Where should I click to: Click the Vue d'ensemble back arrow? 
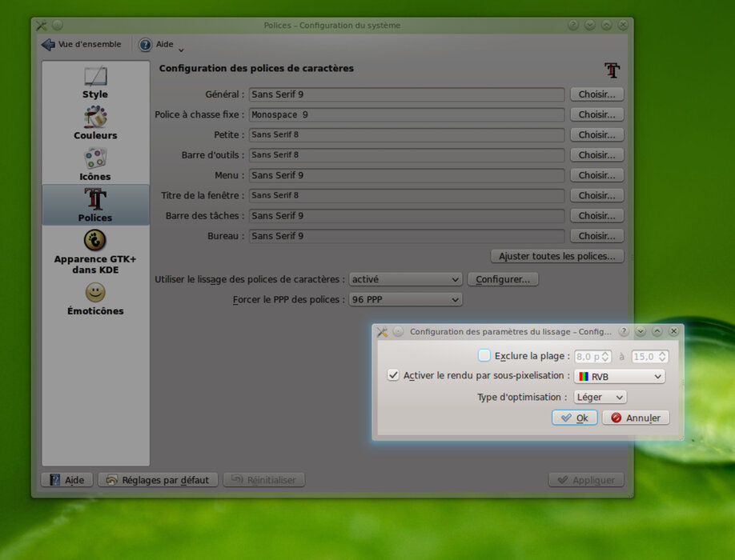coord(49,45)
